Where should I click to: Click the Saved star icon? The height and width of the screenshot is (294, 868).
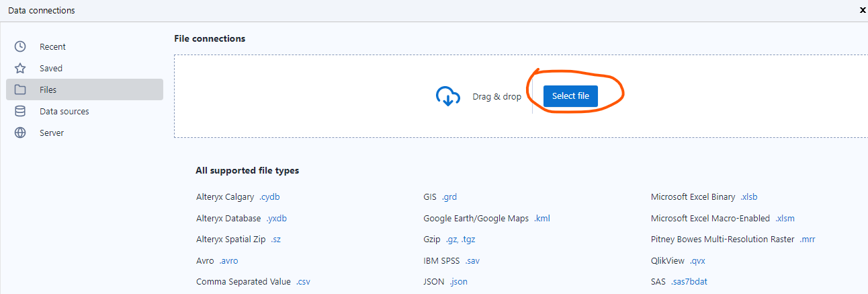click(x=20, y=68)
